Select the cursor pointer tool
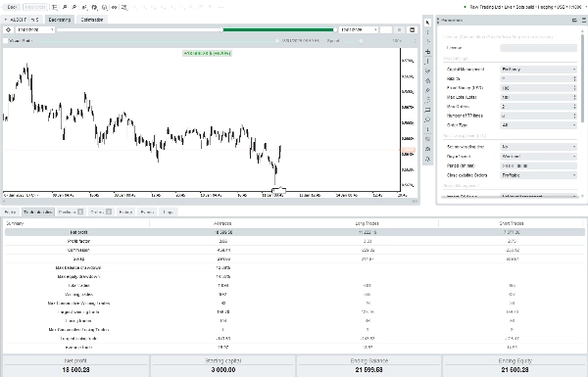 [x=427, y=23]
